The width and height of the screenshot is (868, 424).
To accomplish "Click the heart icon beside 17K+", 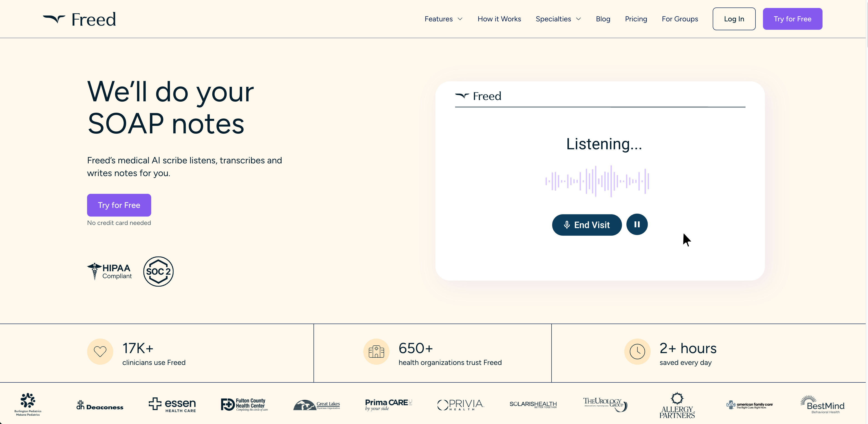I will pos(100,352).
